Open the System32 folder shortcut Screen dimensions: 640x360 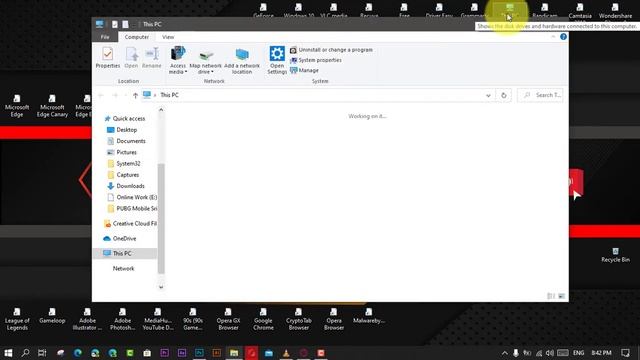(124, 163)
